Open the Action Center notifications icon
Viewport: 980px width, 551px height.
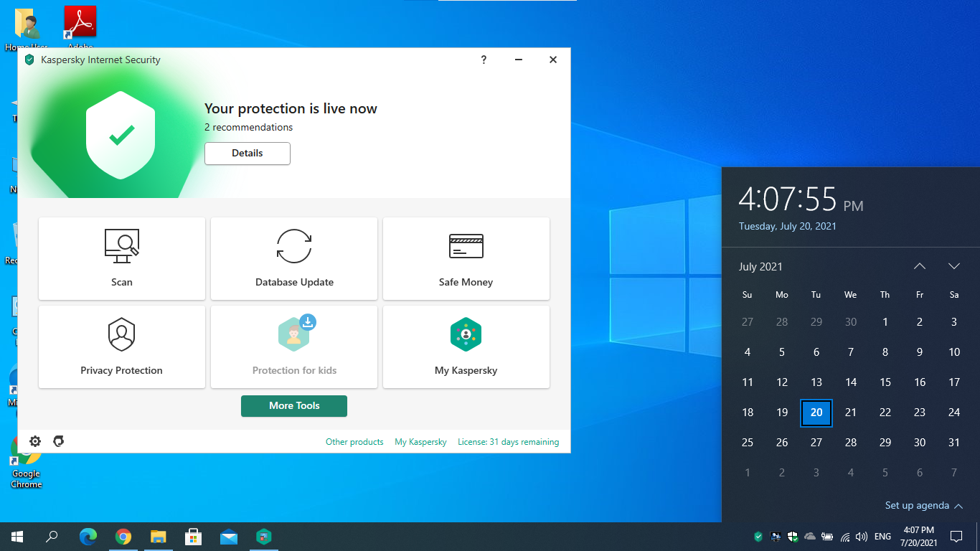(956, 537)
